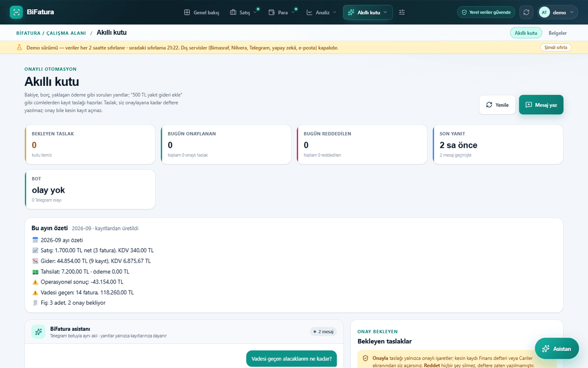Click the flask icon in the demo banner
This screenshot has width=588, height=368.
20,48
